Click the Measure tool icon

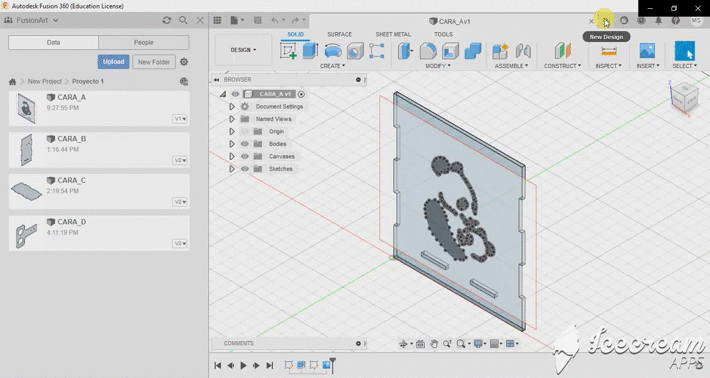click(x=609, y=51)
